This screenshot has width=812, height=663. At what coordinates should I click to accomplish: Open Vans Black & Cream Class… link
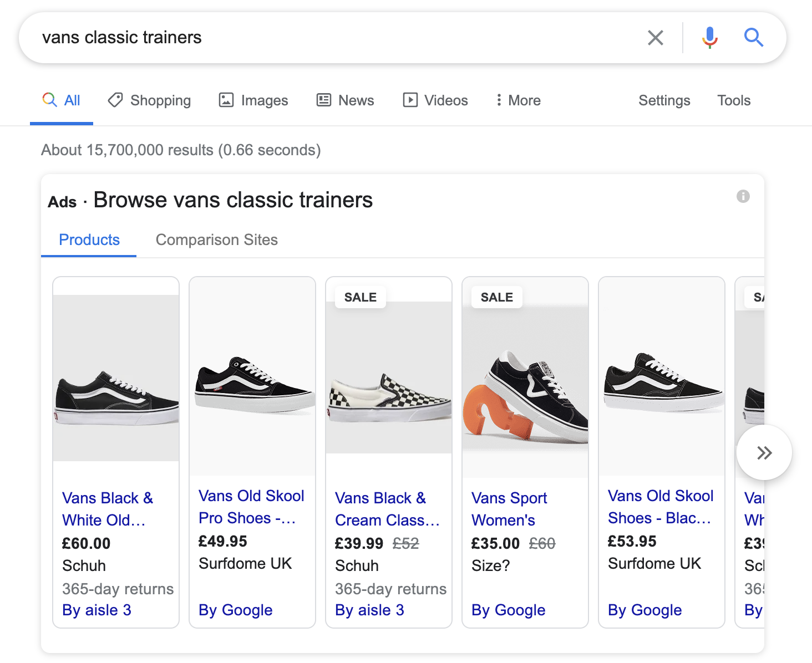(x=387, y=509)
